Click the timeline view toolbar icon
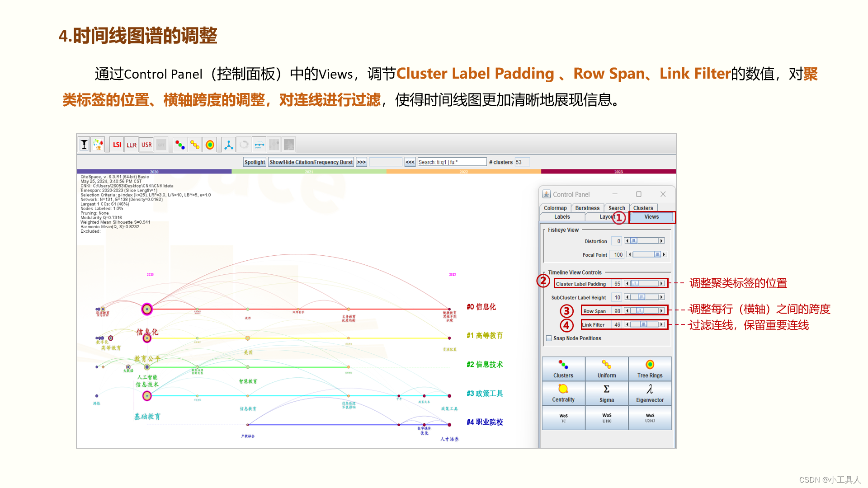 [x=259, y=145]
